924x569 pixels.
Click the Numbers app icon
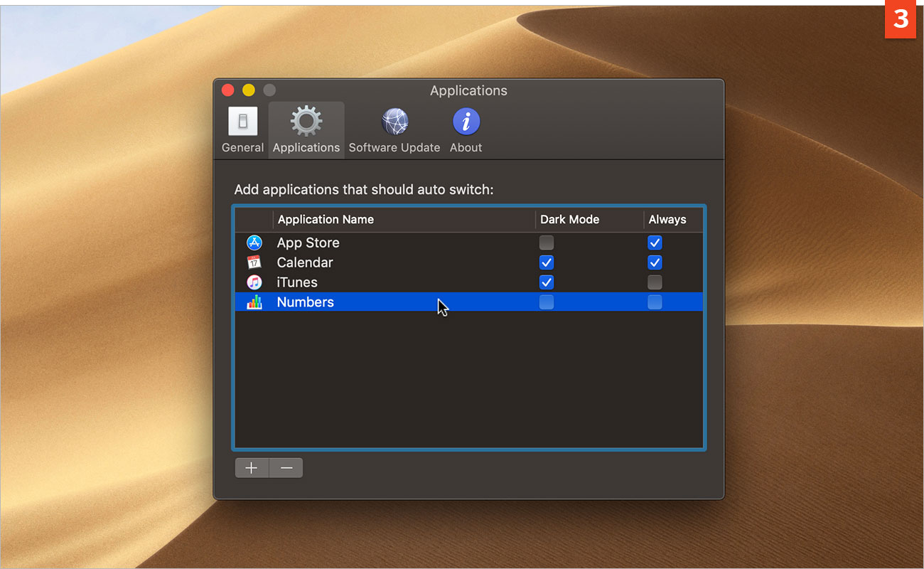pos(254,302)
